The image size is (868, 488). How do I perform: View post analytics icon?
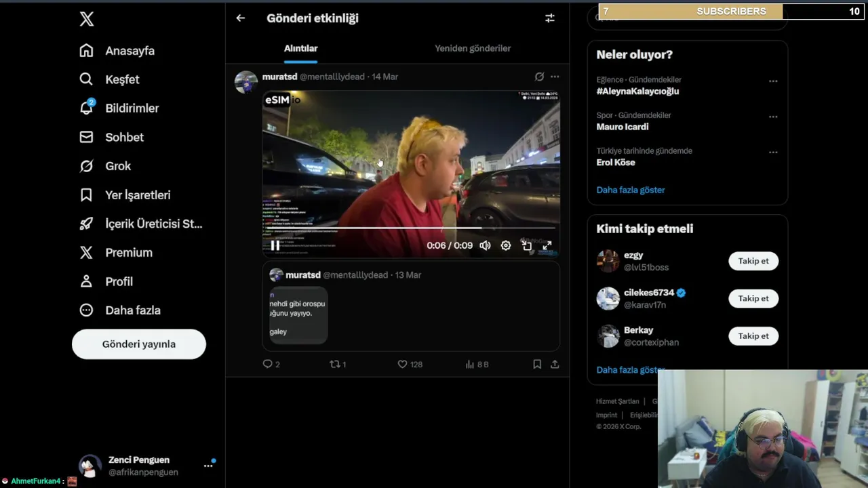469,364
